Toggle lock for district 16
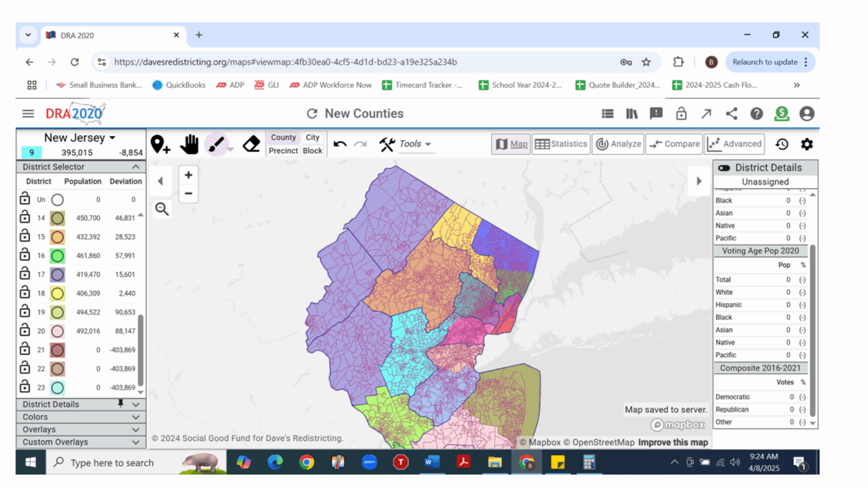This screenshot has width=868, height=488. (x=25, y=255)
